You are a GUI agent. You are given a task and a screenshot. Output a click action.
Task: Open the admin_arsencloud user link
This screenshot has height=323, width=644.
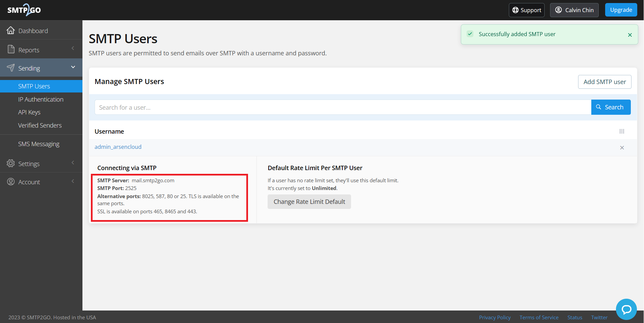click(x=118, y=147)
